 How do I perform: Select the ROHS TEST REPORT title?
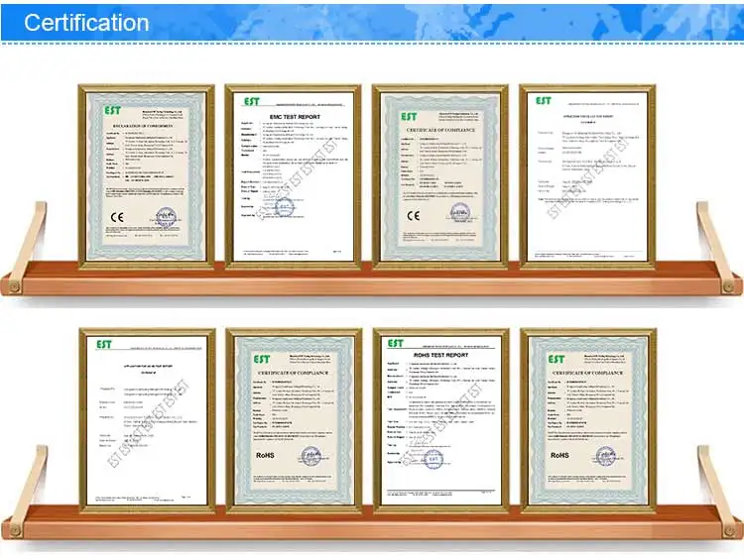tap(440, 355)
